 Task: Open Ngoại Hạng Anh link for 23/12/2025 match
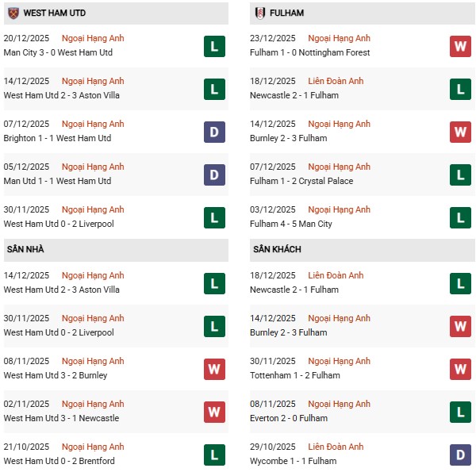click(x=340, y=38)
